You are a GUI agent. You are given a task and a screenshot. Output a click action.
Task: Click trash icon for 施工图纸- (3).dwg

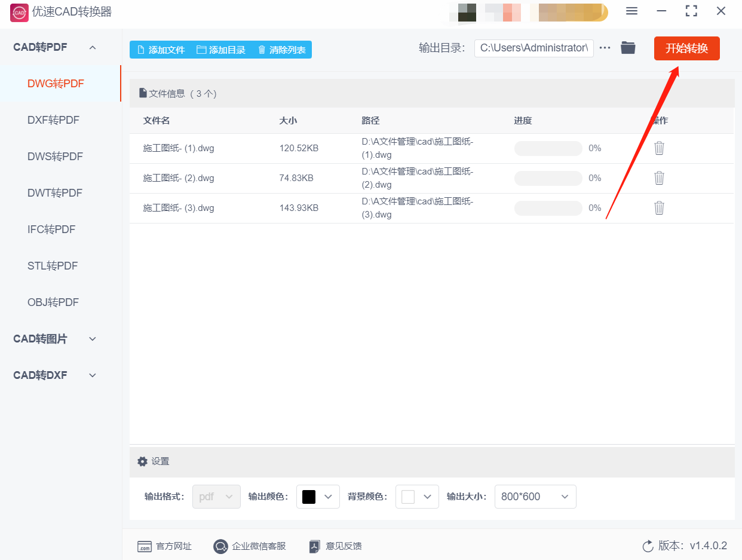(x=659, y=208)
